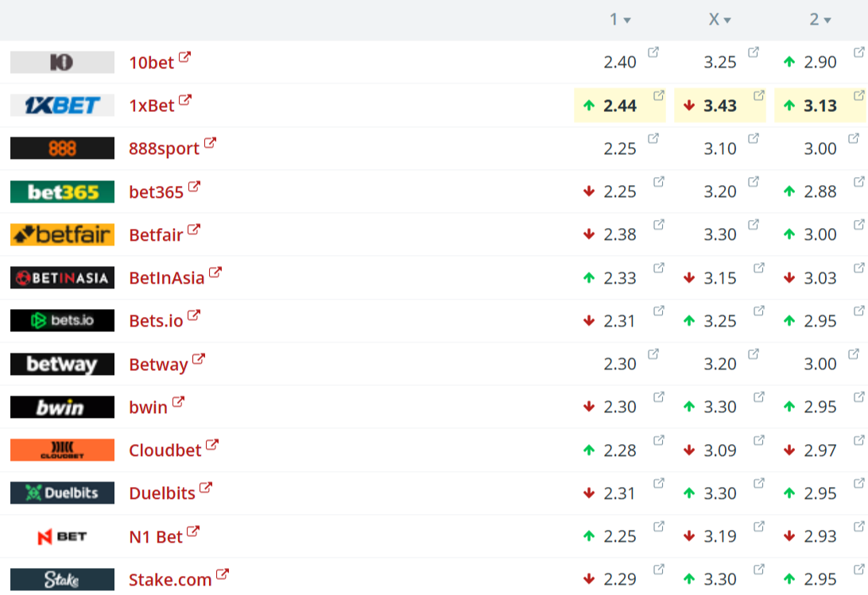The width and height of the screenshot is (868, 595).
Task: Click the external link icon beside 10bet's 2.40 odds
Action: click(653, 52)
